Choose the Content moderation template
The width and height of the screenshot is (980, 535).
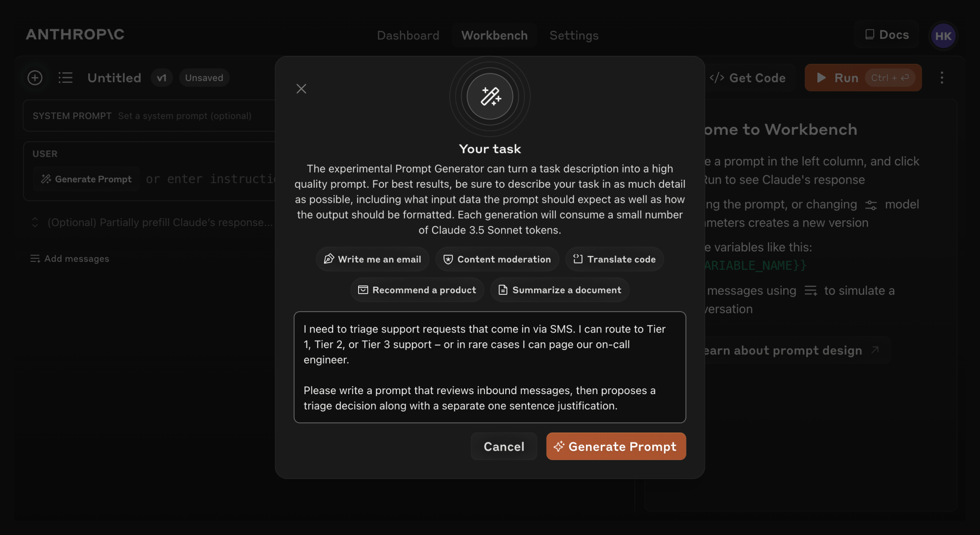click(497, 259)
